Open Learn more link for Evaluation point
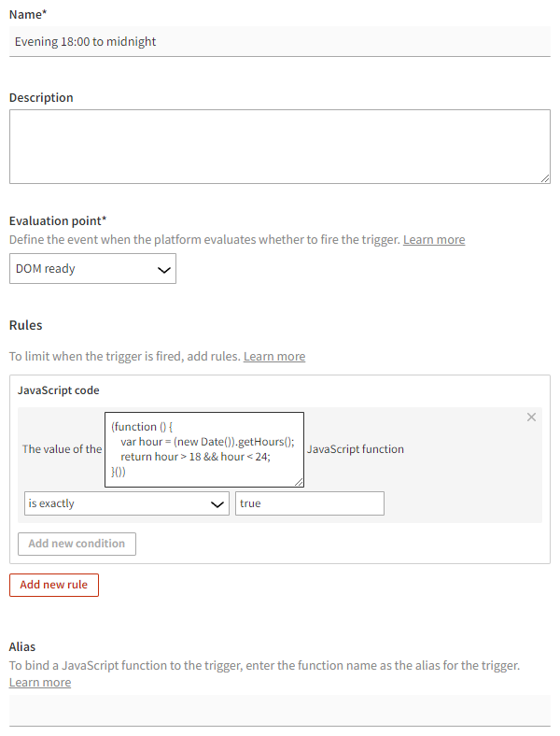The height and width of the screenshot is (736, 560). click(434, 240)
